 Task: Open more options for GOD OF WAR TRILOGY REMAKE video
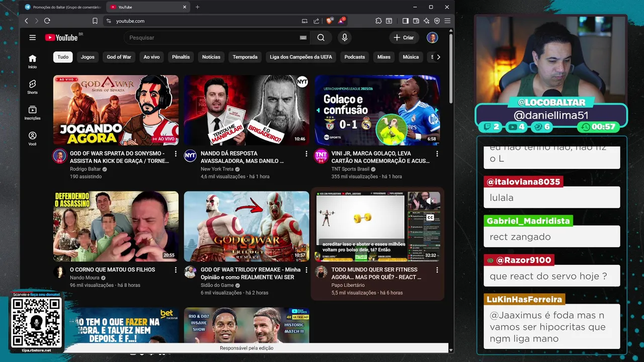tap(306, 270)
